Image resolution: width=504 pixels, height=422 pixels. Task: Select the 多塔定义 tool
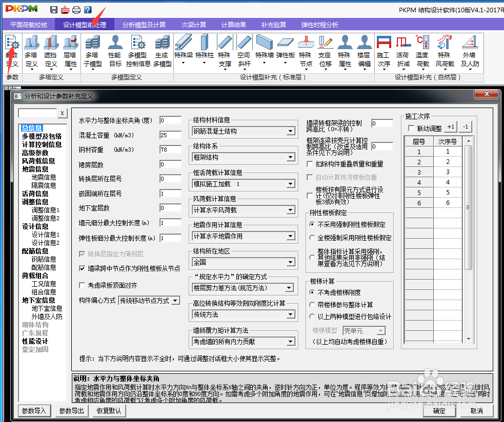[31, 52]
